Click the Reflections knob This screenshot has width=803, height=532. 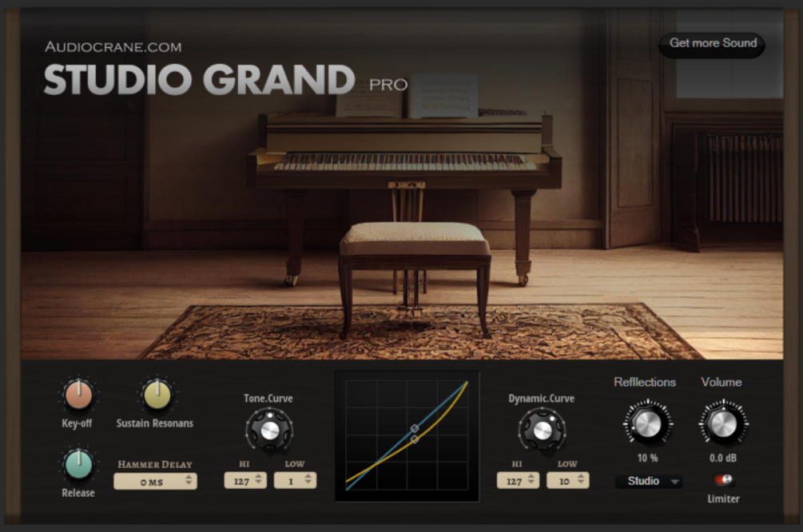(x=647, y=423)
